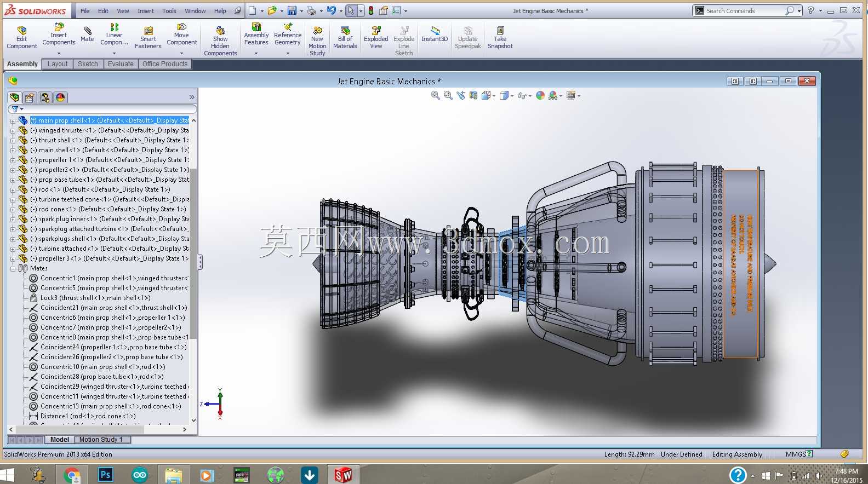Open the Reference Geometry dropdown arrow

288,54
